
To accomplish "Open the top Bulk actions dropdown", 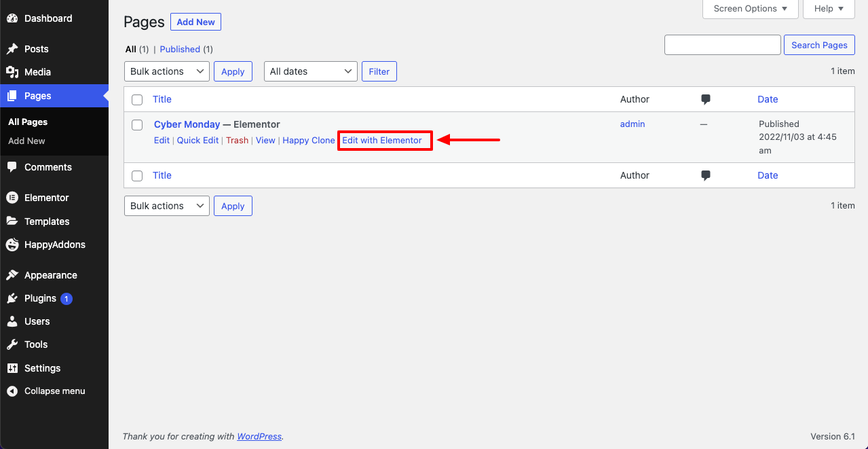I will [167, 71].
